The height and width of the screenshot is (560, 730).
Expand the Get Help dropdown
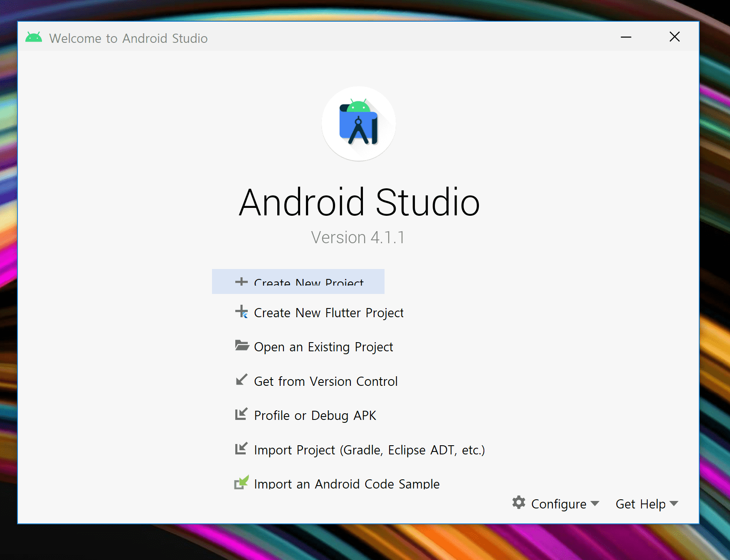point(647,503)
